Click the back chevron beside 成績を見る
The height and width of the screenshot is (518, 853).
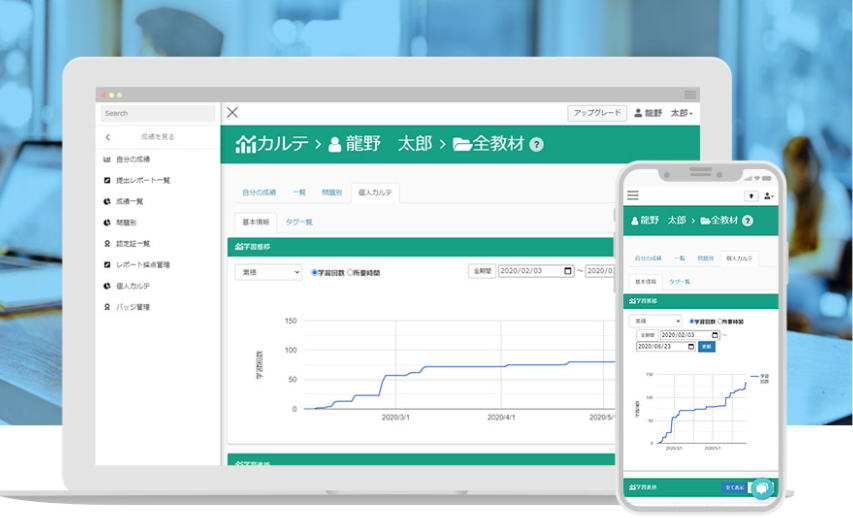[x=108, y=137]
